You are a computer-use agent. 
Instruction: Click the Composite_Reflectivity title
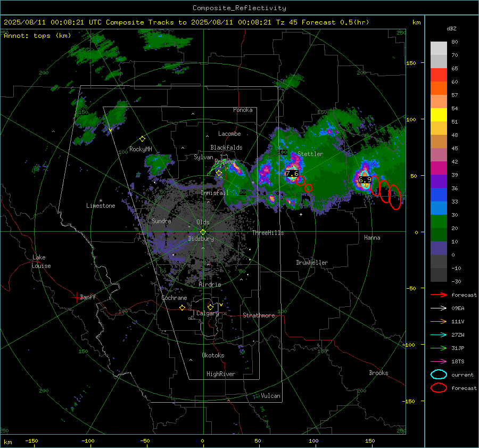click(x=239, y=8)
